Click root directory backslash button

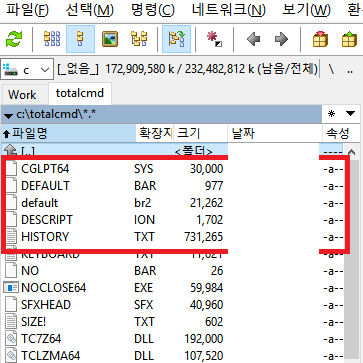pyautogui.click(x=331, y=70)
